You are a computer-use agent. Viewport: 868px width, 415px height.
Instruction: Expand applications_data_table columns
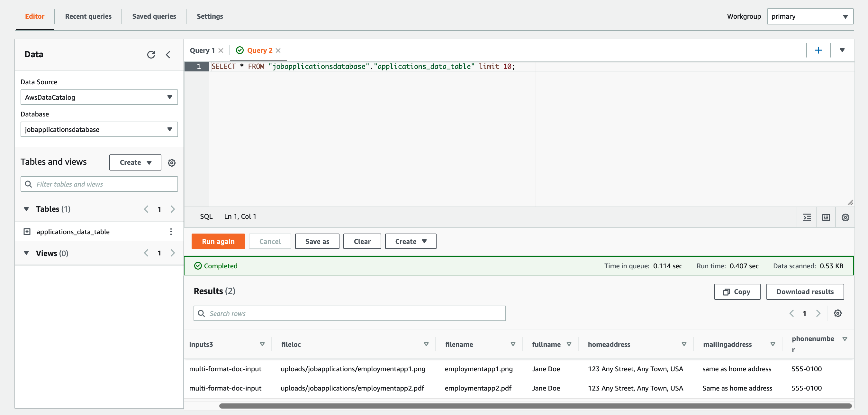(x=27, y=232)
